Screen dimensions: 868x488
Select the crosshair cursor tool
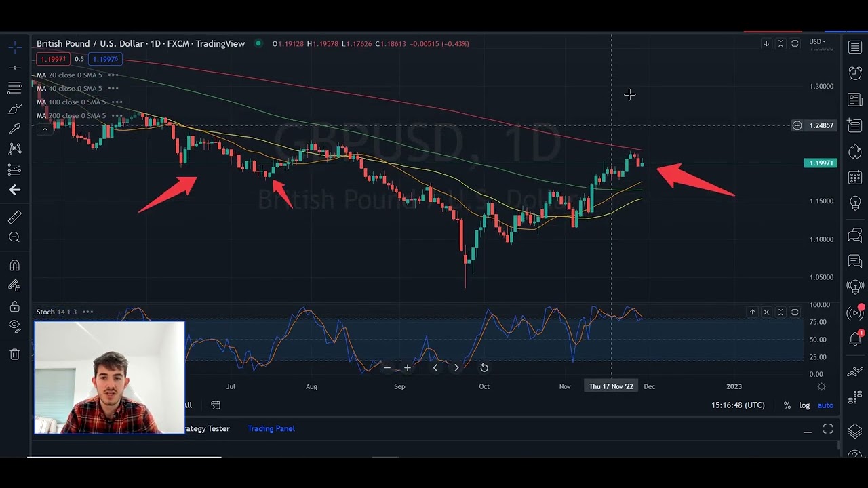[14, 47]
